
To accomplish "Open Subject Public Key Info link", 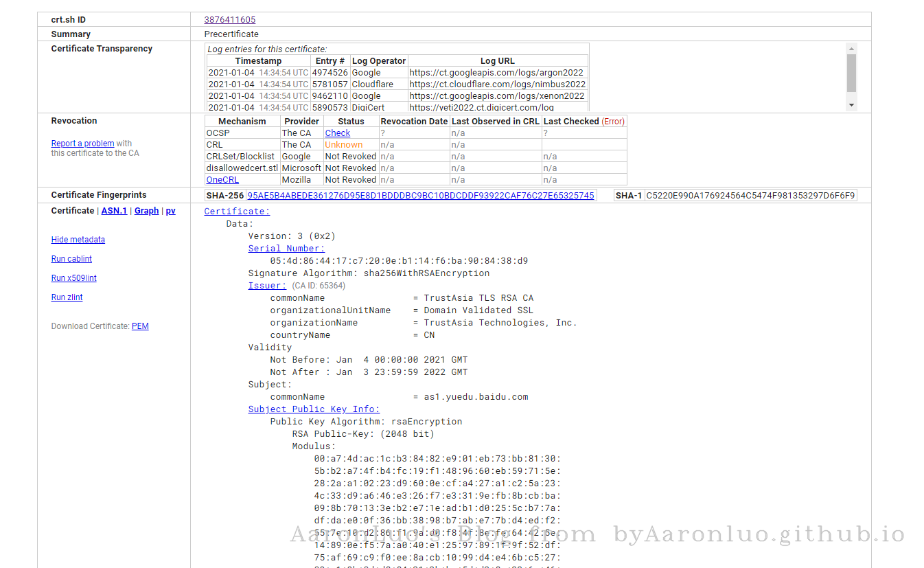I will click(x=314, y=409).
